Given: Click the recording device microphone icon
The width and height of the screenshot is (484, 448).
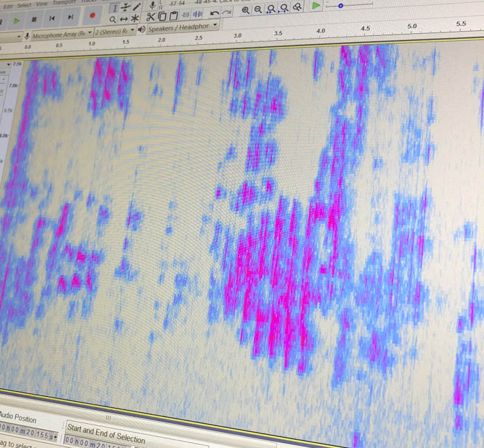Looking at the screenshot, I should (x=27, y=37).
